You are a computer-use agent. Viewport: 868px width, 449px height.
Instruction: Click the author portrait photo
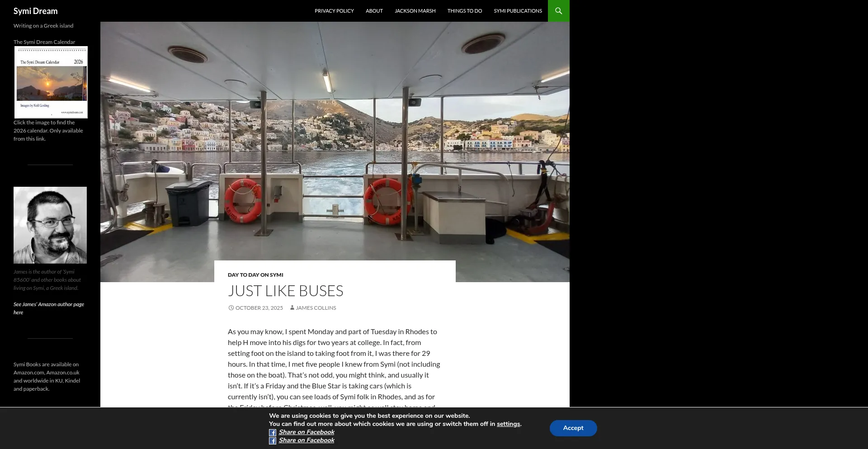pyautogui.click(x=50, y=225)
